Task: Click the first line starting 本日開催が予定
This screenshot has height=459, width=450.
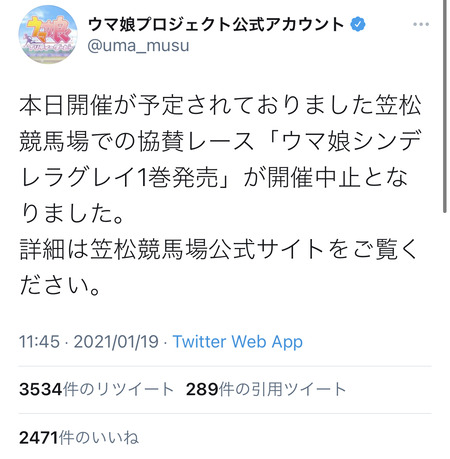Action: coord(220,106)
